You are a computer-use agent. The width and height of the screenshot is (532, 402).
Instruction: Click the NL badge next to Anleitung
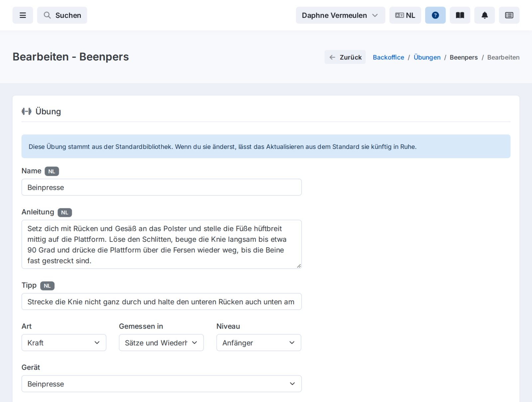point(65,213)
